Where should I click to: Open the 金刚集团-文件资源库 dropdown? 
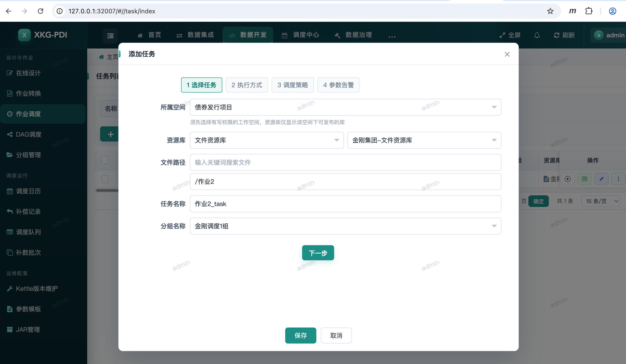(x=424, y=140)
